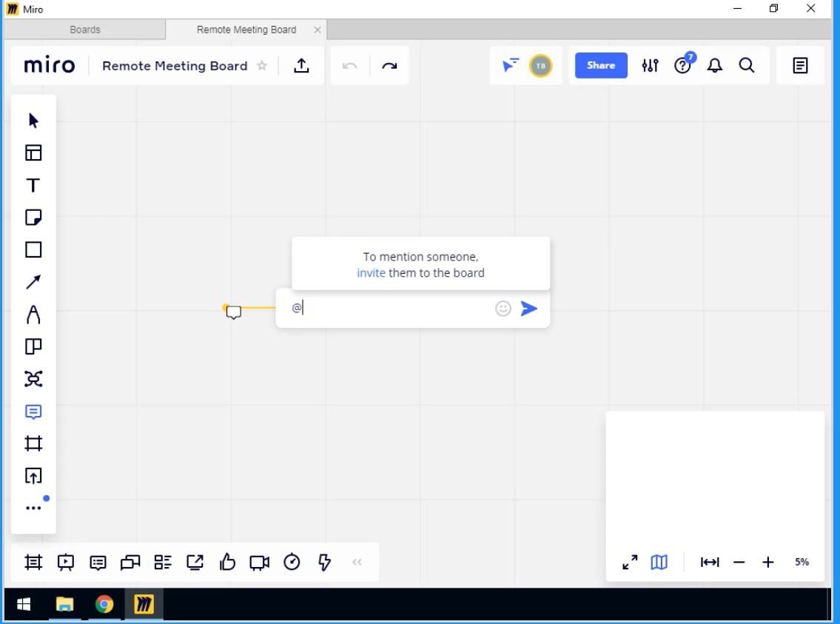Image resolution: width=840 pixels, height=624 pixels.
Task: Click the Undo arrow
Action: coord(350,66)
